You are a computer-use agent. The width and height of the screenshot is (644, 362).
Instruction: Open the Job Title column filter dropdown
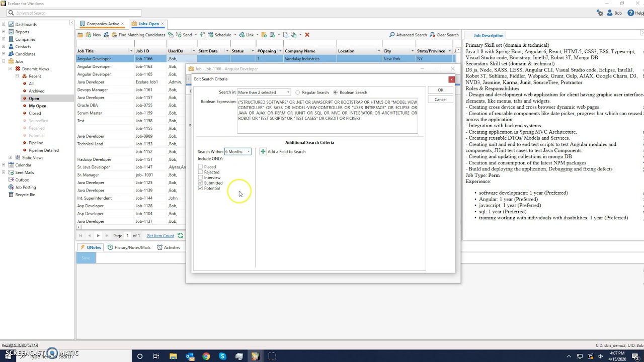pyautogui.click(x=131, y=51)
